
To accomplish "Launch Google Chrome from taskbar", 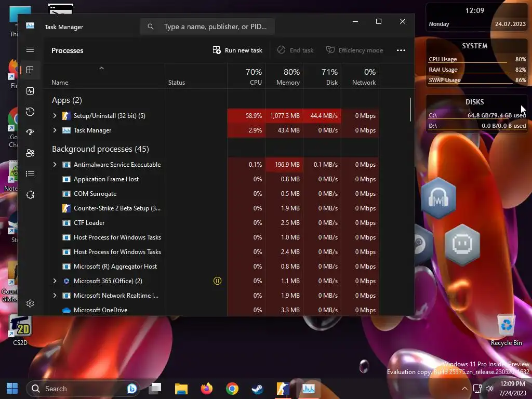I will tap(232, 389).
